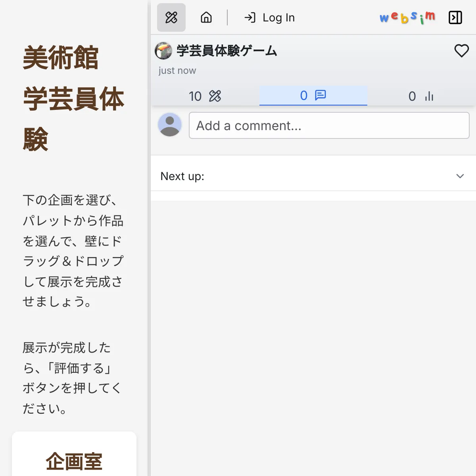Toggle the heart to favorite the project

tap(461, 51)
